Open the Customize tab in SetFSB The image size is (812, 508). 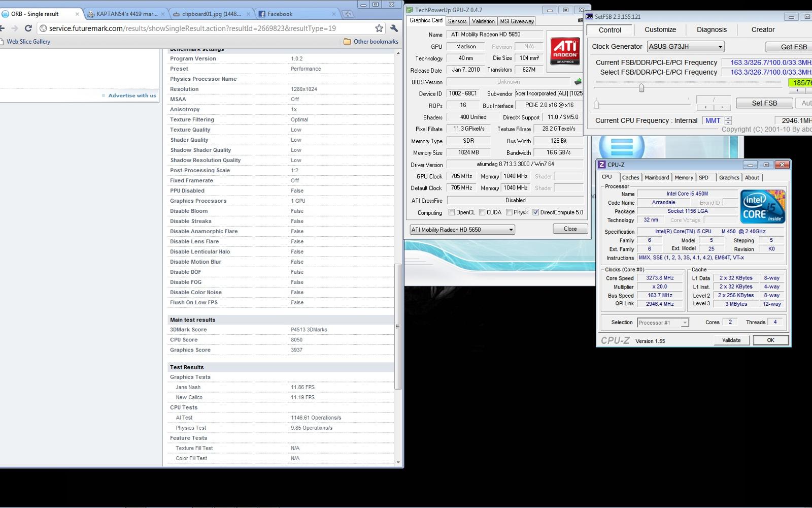click(x=660, y=30)
